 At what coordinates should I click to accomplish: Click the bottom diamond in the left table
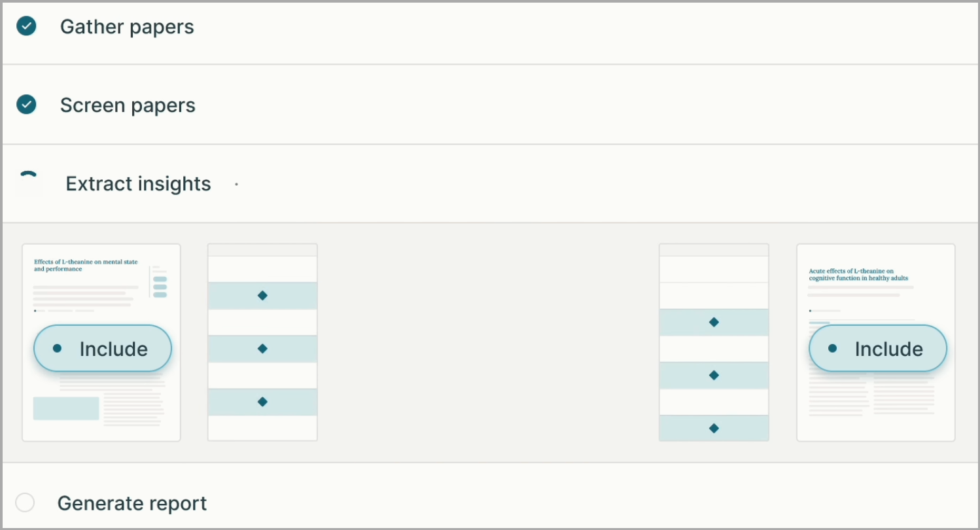point(262,402)
